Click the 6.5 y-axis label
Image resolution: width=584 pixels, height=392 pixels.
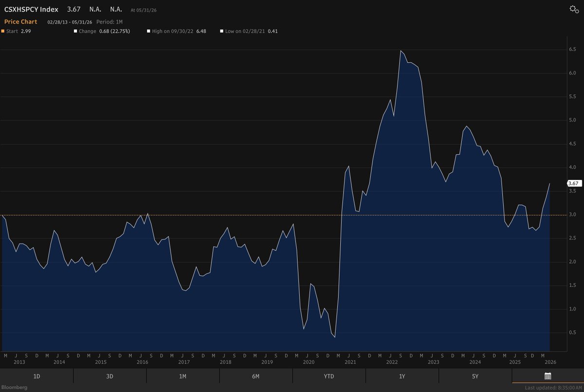[572, 50]
